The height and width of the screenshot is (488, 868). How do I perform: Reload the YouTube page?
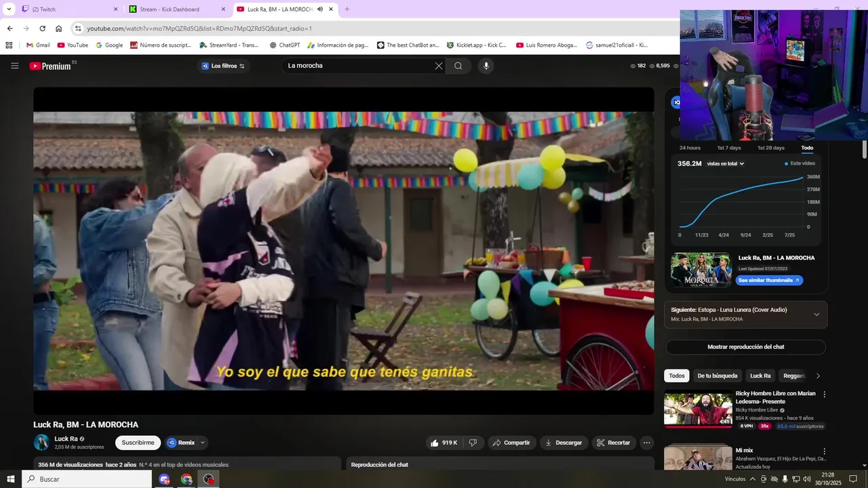pyautogui.click(x=42, y=28)
